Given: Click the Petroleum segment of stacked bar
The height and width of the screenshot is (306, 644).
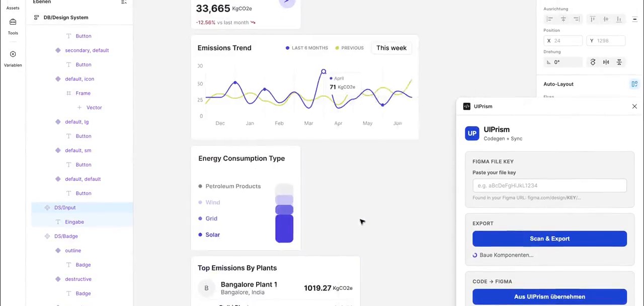Looking at the screenshot, I should pos(284,189).
